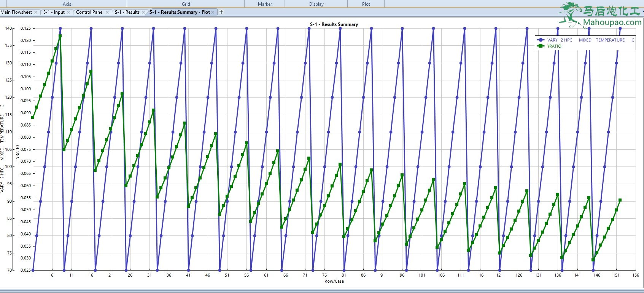This screenshot has height=293, width=644.
Task: Close the S-1 - Results tab
Action: point(143,12)
